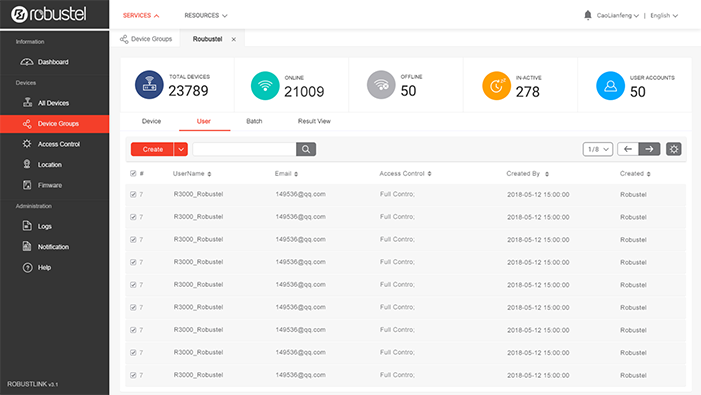Toggle checkbox in seventh user row
701x395 pixels.
pos(133,330)
